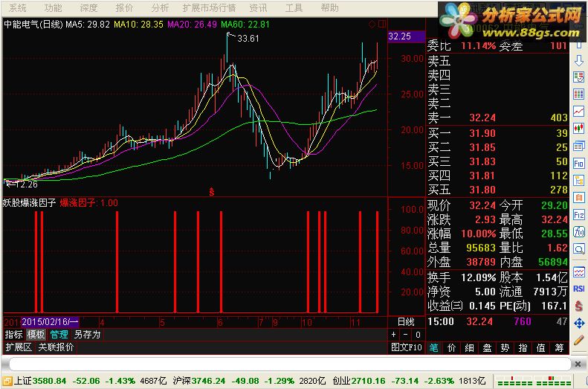Click the 0 reset zoom button

coord(418,334)
